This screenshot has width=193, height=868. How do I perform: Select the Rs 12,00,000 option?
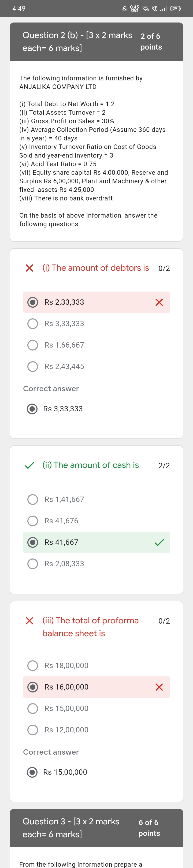(x=33, y=729)
